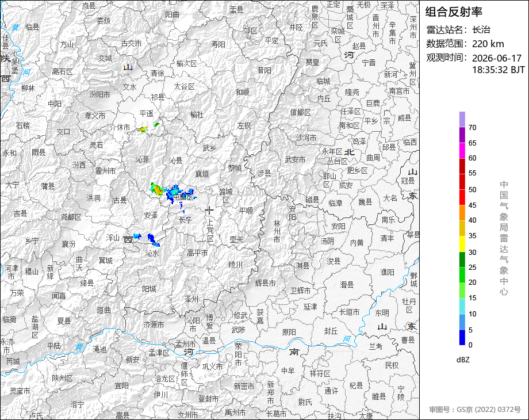Click the dark green 25–30 dBZ swatch
Image resolution: width=529 pixels, height=420 pixels.
coord(462,259)
